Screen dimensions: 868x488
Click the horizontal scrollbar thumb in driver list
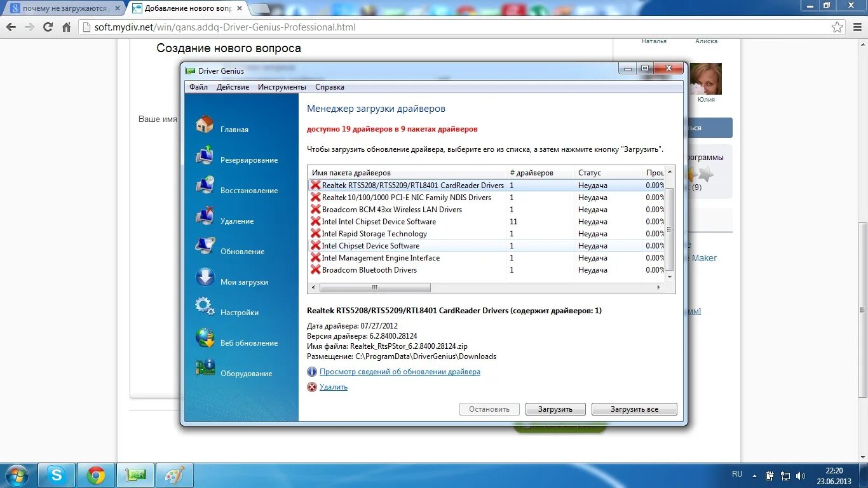coord(374,287)
